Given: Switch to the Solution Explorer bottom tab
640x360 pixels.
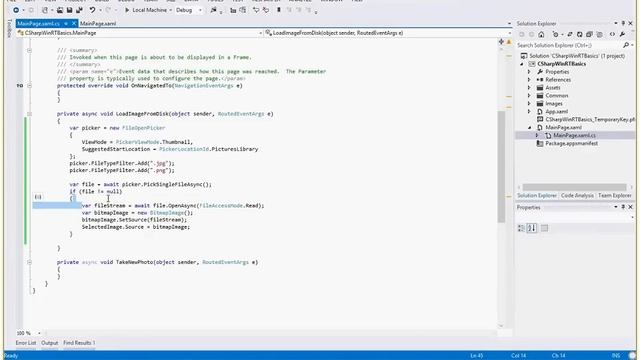Looking at the screenshot, I should coord(537,196).
